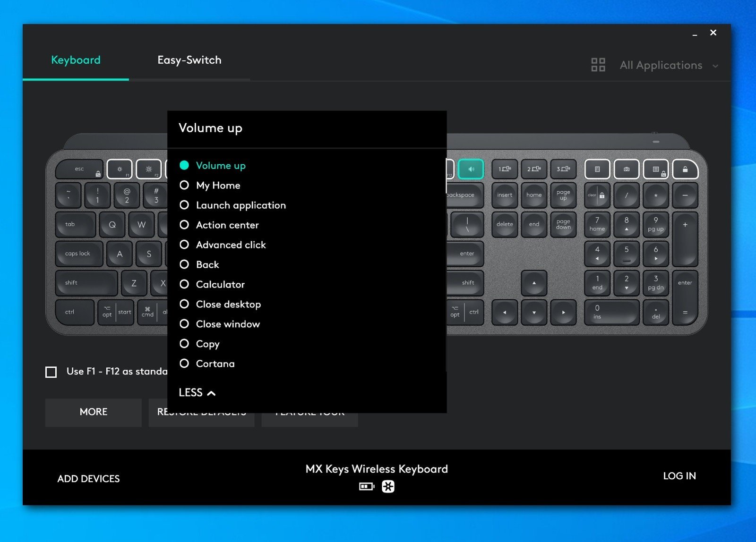
Task: Switch to the Keyboard tab
Action: tap(76, 60)
